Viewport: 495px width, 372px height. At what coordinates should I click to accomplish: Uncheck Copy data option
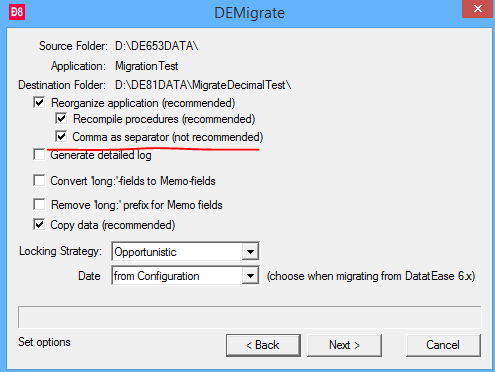[x=39, y=225]
